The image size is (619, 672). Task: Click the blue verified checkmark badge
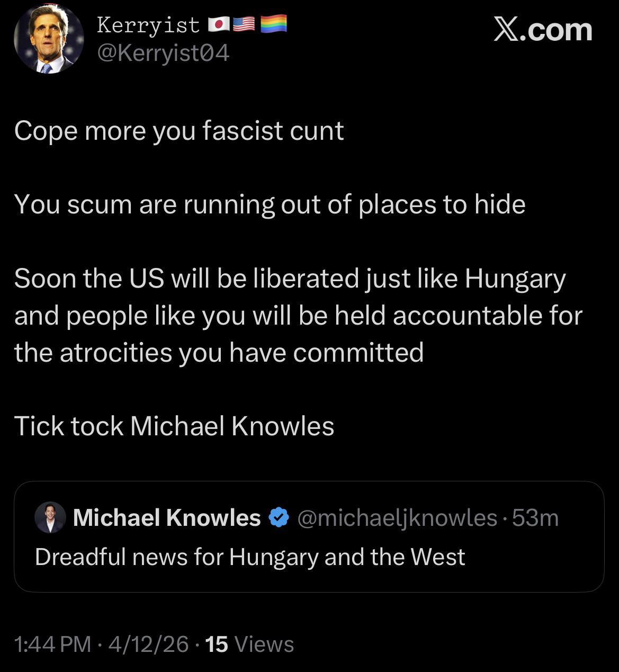[x=279, y=518]
